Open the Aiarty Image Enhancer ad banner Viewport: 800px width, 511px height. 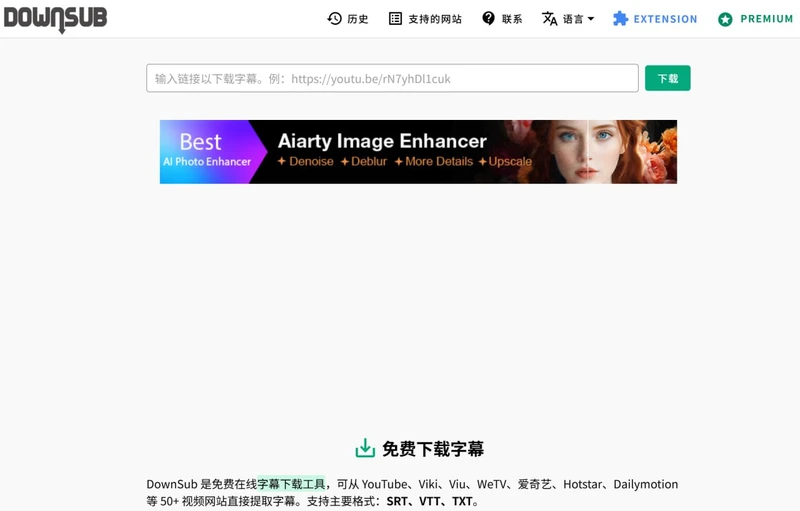coord(418,152)
